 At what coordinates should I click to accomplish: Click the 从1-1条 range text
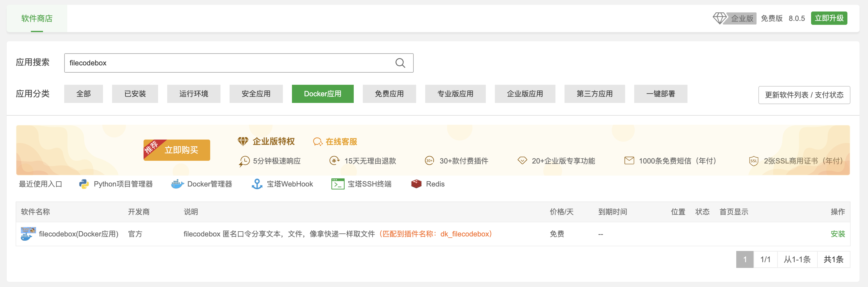click(x=797, y=259)
